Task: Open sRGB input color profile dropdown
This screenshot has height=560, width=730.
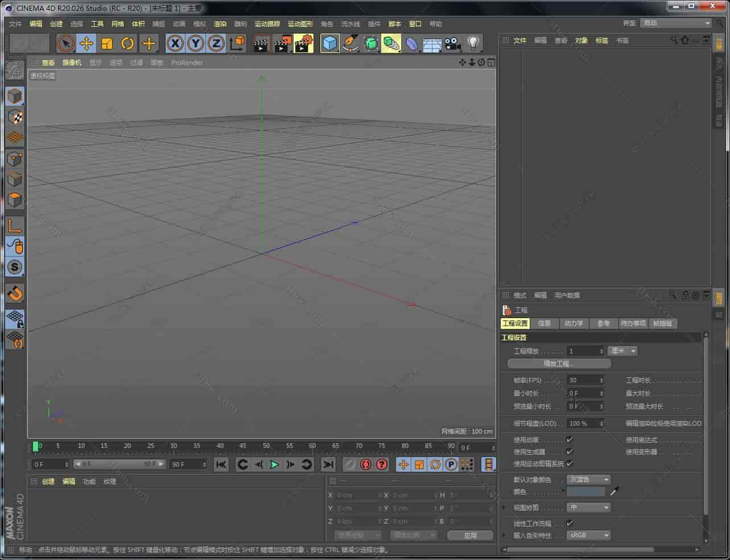Action: tap(588, 535)
